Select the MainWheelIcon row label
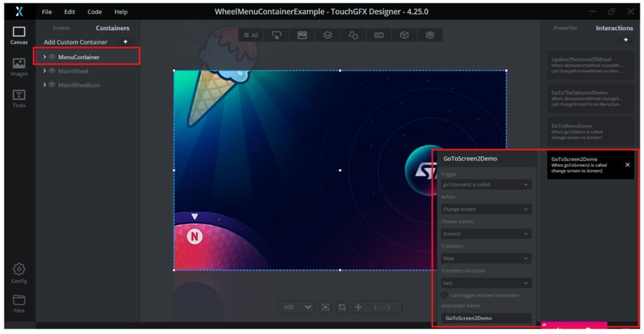Image resolution: width=644 pixels, height=334 pixels. point(79,85)
